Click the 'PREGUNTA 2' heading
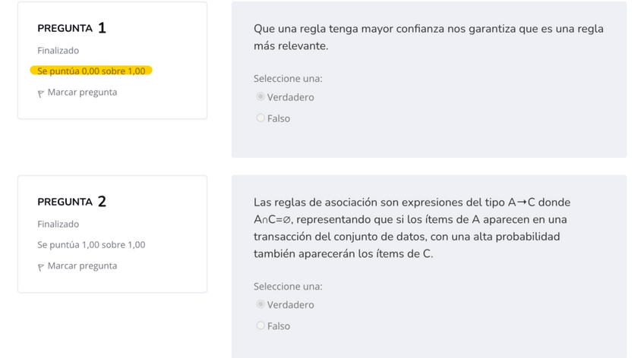This screenshot has height=358, width=644. [x=71, y=202]
